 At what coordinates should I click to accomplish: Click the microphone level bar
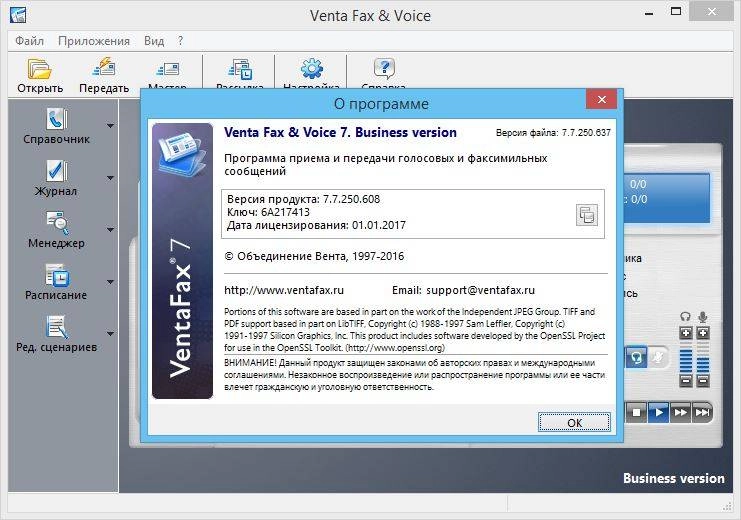[703, 357]
